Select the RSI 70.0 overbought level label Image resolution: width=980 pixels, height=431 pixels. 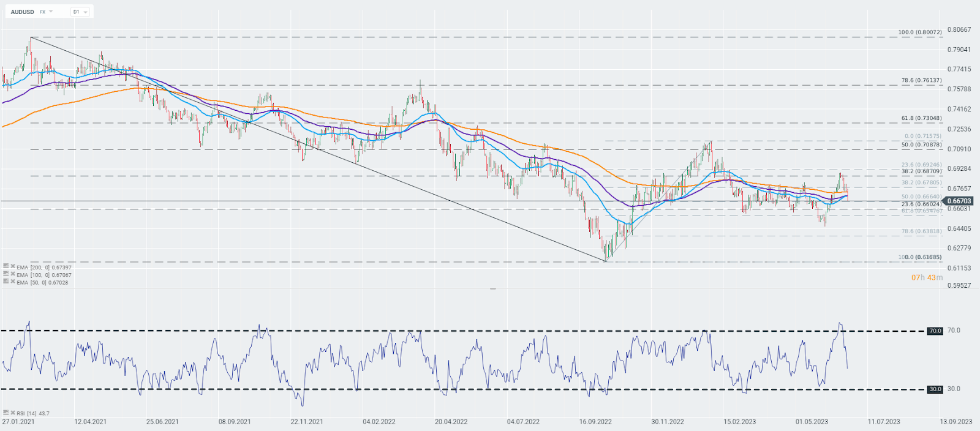[935, 331]
